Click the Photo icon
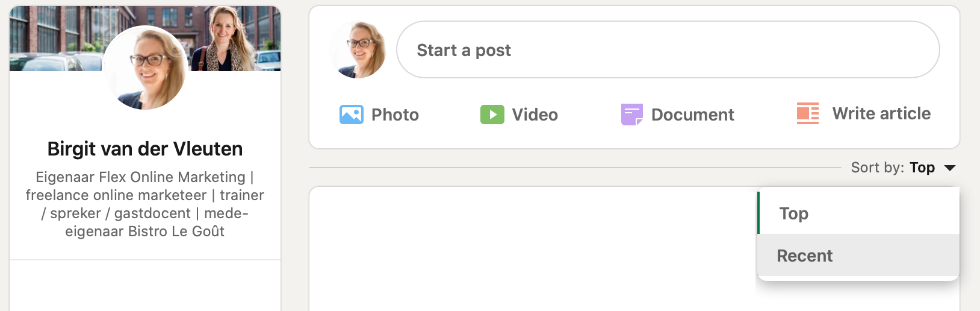Viewport: 980px width, 311px height. pyautogui.click(x=351, y=115)
